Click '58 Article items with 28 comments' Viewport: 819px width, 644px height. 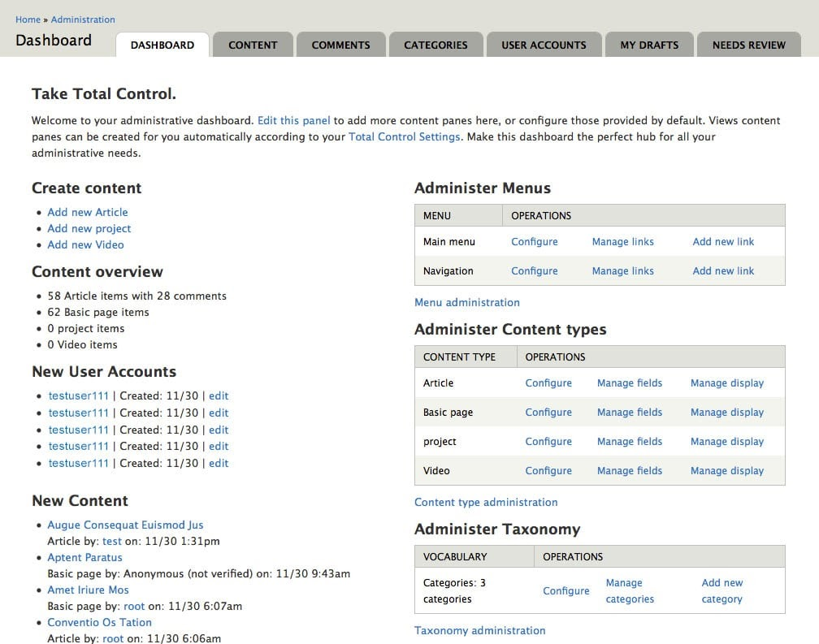click(x=136, y=296)
